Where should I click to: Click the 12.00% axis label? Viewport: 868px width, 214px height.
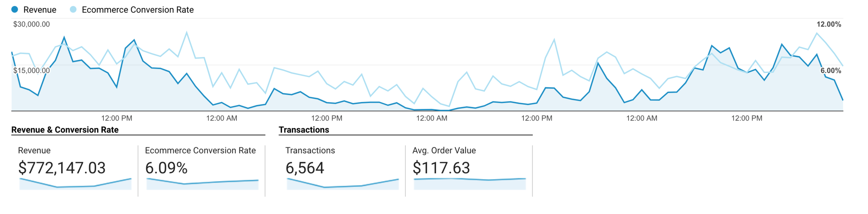828,24
